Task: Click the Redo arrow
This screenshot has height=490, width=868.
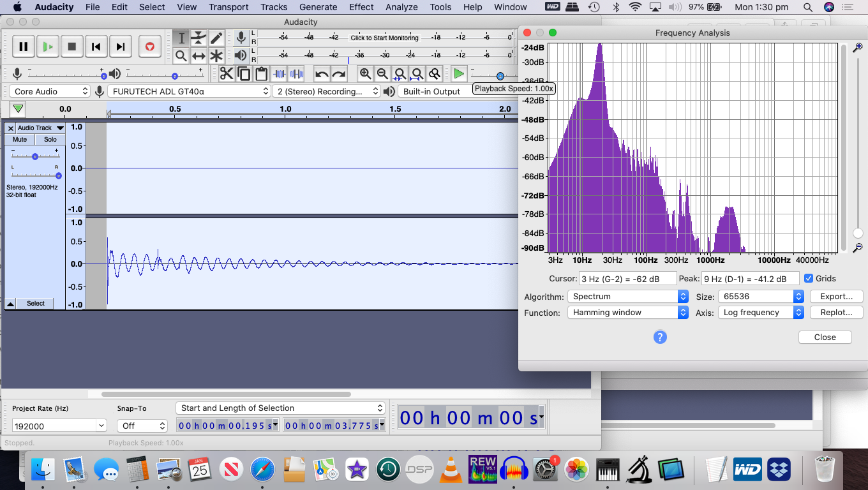Action: tap(339, 74)
